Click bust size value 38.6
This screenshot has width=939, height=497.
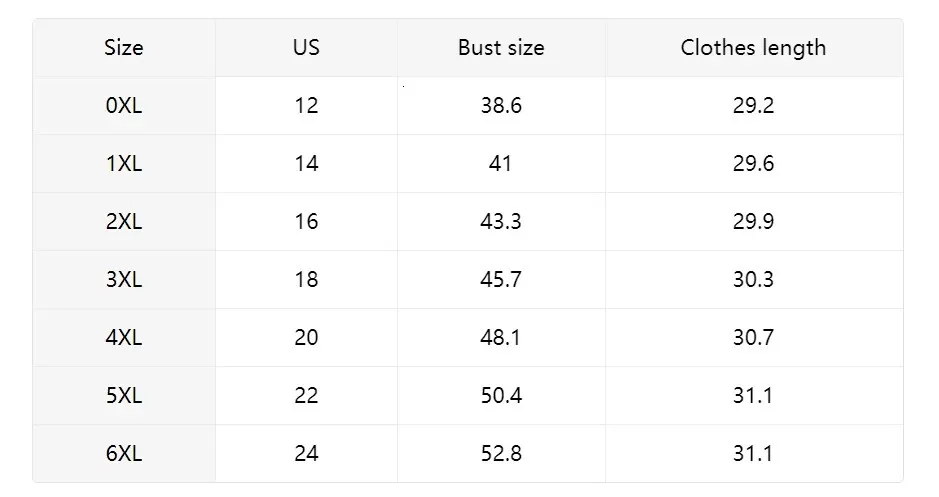[501, 105]
